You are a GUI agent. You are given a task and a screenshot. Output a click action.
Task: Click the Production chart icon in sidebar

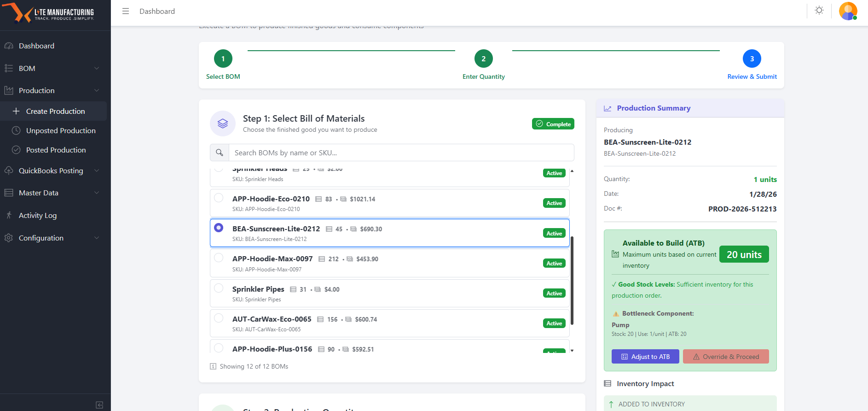click(x=9, y=90)
